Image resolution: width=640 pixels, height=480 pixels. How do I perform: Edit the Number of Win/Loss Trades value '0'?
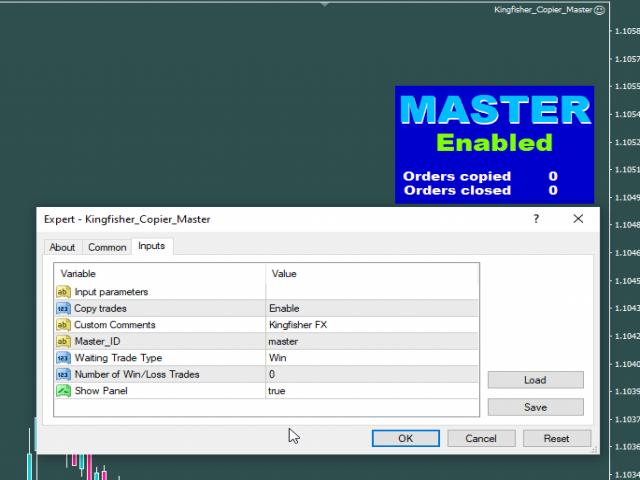point(371,374)
